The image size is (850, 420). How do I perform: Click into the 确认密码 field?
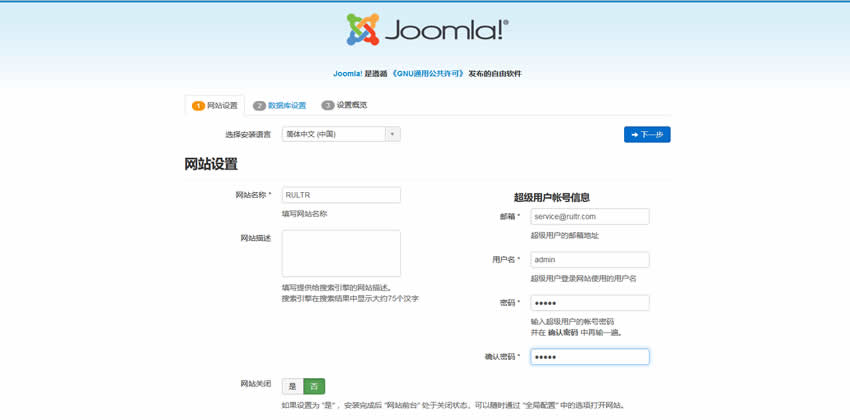(590, 357)
